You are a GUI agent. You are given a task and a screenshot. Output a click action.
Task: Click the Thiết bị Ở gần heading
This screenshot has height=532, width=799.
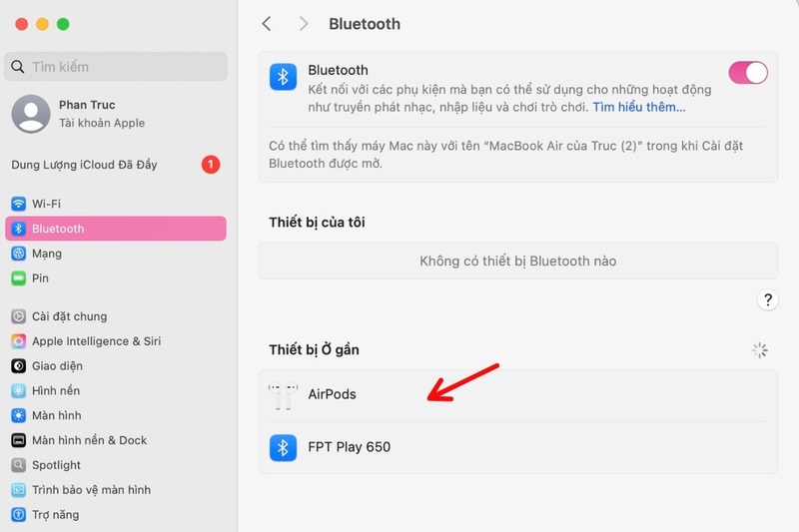tap(314, 349)
